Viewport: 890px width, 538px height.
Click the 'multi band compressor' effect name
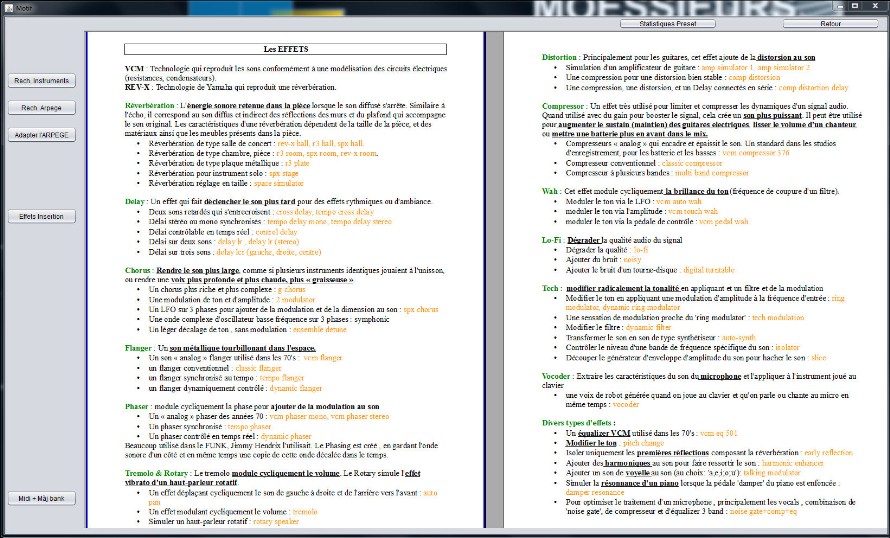(712, 173)
